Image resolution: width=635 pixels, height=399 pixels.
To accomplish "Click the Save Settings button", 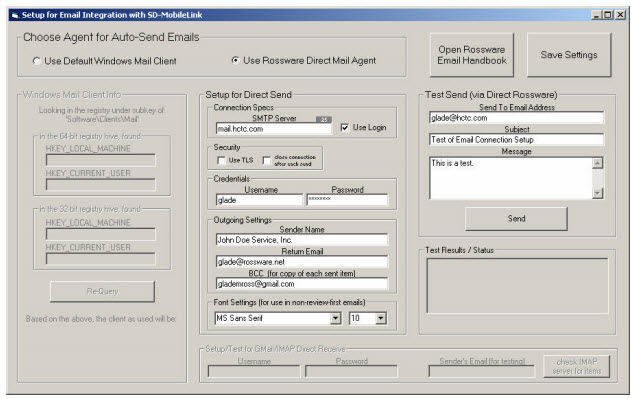I will pyautogui.click(x=569, y=55).
